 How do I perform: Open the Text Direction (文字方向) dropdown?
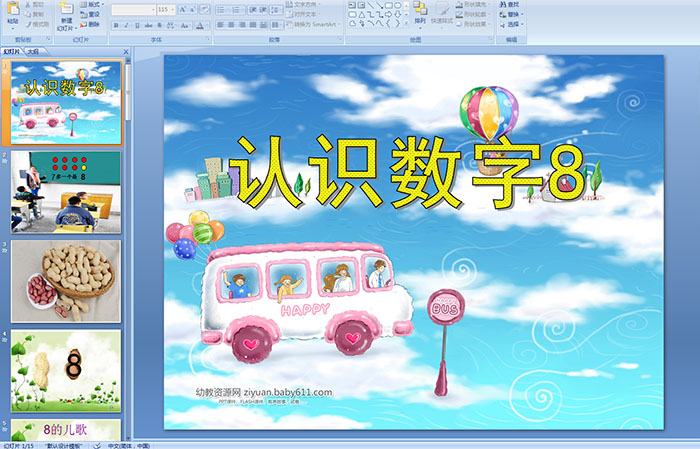[x=303, y=4]
